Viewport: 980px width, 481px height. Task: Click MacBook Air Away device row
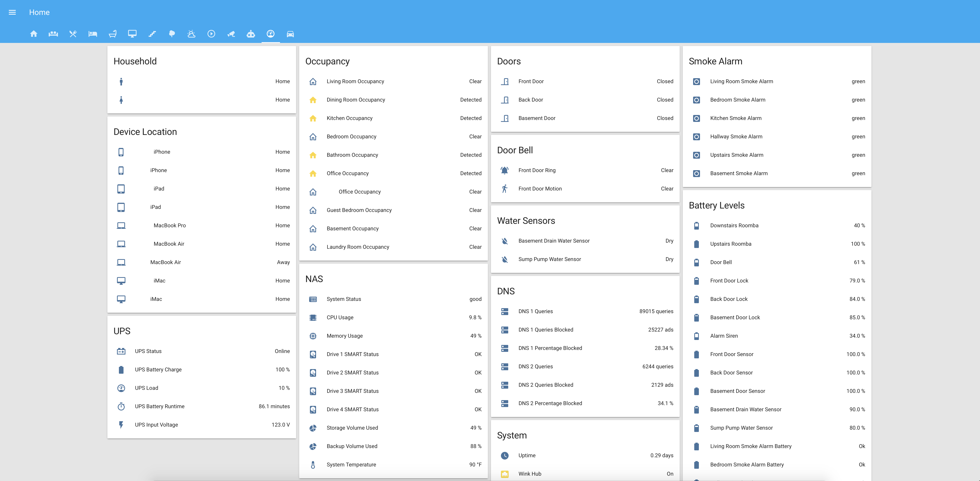166,262
